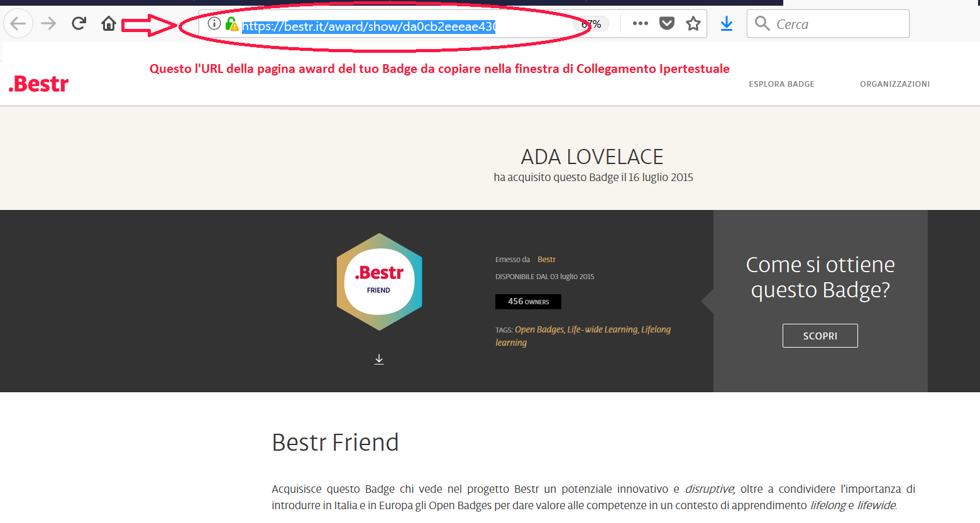This screenshot has height=523, width=980.
Task: Click 'DISPONIBILE DAL 03 luglio 2015' text
Action: 544,277
